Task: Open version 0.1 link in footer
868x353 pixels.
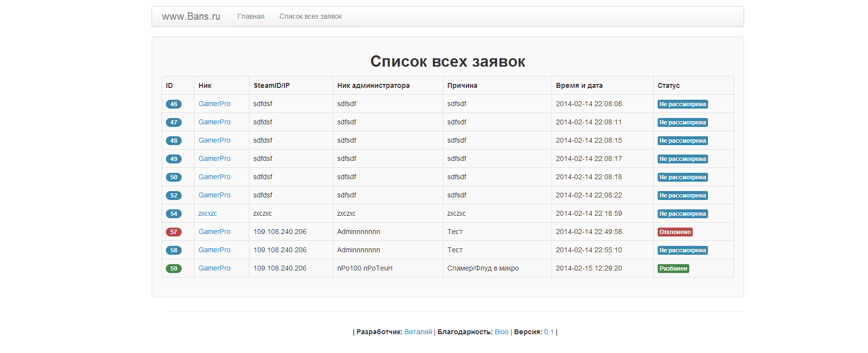Action: tap(549, 332)
